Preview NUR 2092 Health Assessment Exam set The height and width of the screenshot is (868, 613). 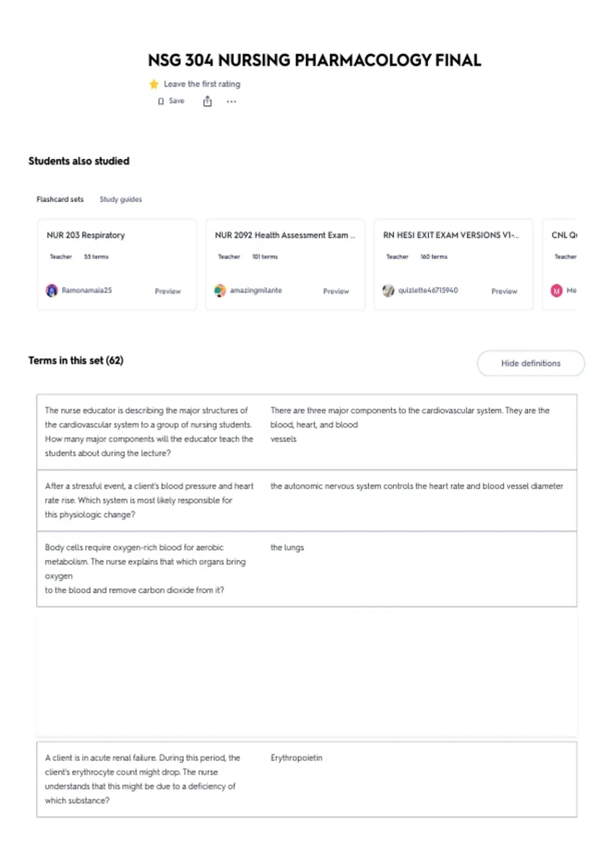336,291
